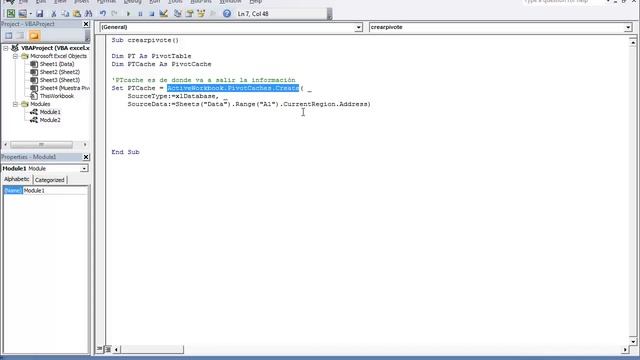This screenshot has height=360, width=640.
Task: Click the (Name) property label
Action: (x=13, y=191)
